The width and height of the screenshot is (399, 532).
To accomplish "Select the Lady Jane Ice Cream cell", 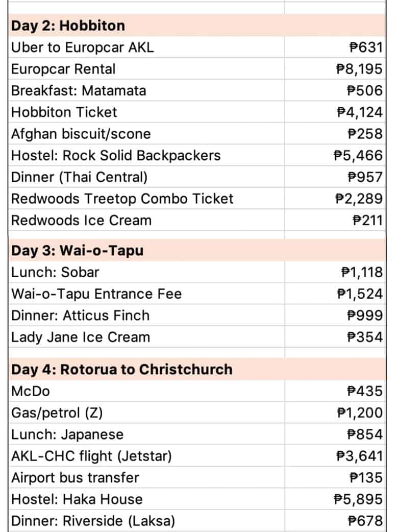I will tap(80, 337).
